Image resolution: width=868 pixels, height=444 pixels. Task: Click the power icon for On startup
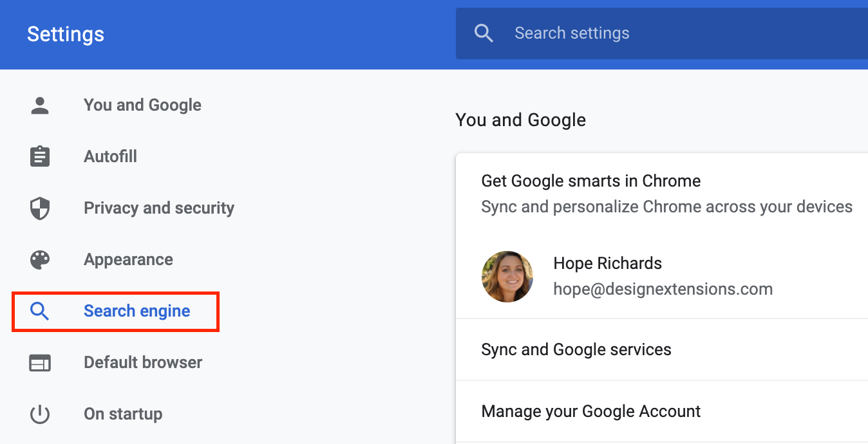[x=40, y=414]
